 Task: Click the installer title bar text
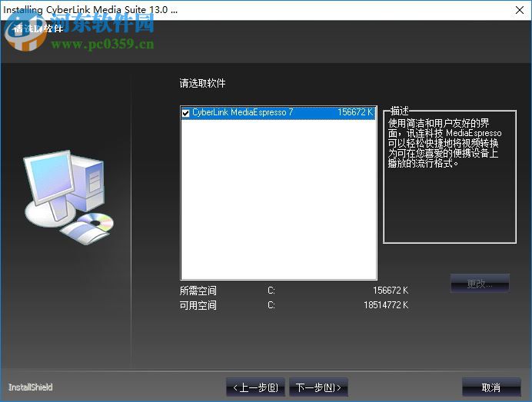click(x=90, y=9)
